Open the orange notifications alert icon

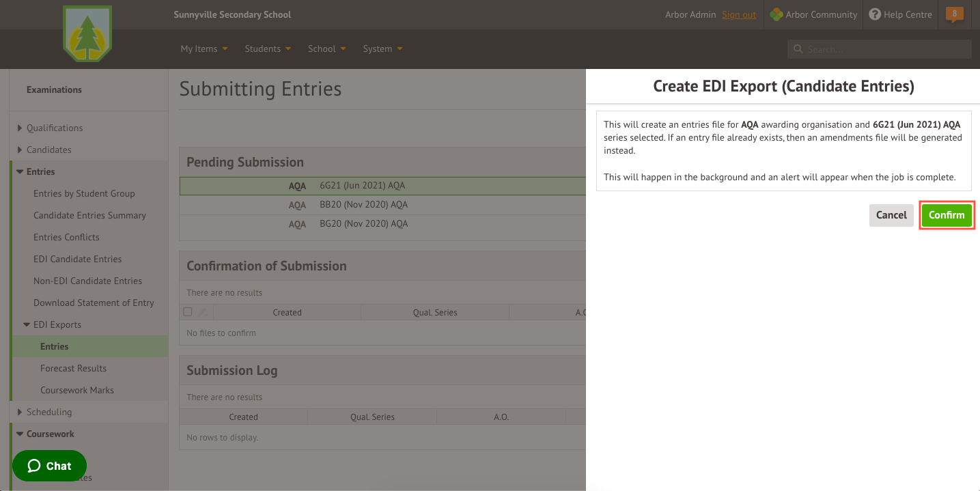pos(954,14)
